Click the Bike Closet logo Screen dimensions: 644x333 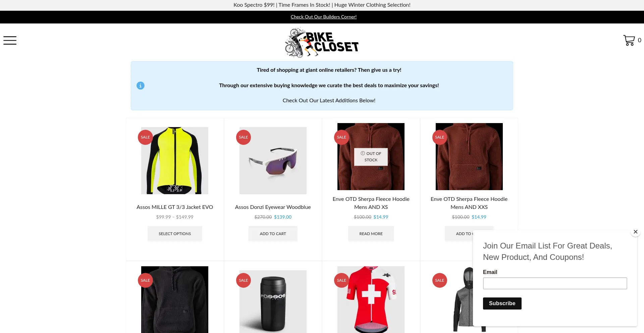click(322, 43)
